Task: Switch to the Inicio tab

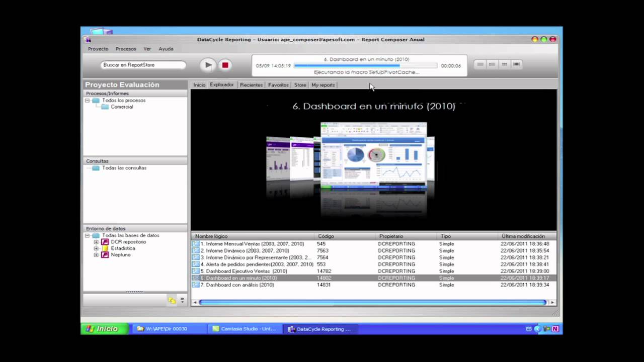Action: pos(199,85)
